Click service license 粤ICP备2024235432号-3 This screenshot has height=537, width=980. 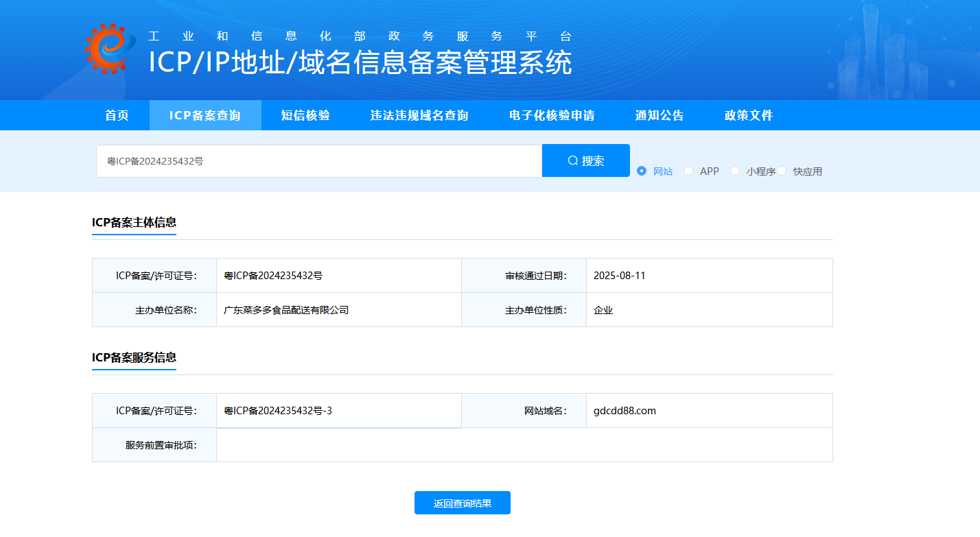pyautogui.click(x=278, y=411)
